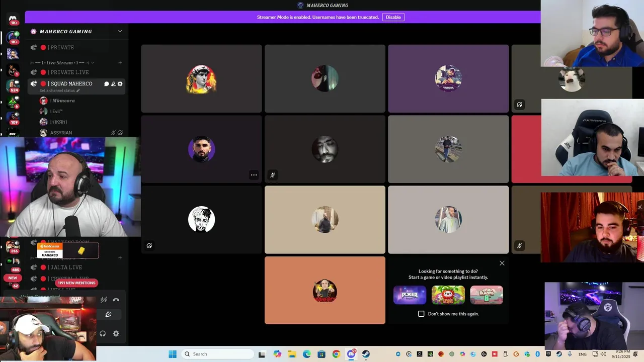Select the standing man beige tile
The image size is (644, 362).
(325, 220)
